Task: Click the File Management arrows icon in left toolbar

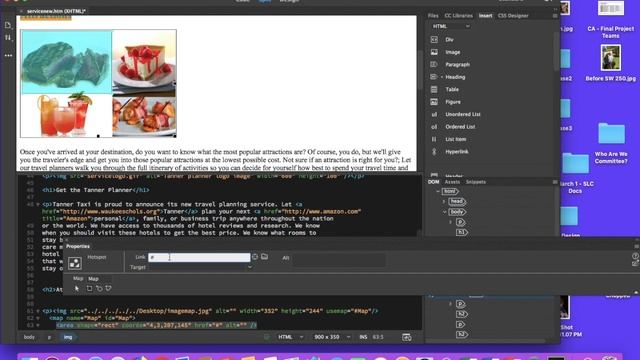Action: 8,38
